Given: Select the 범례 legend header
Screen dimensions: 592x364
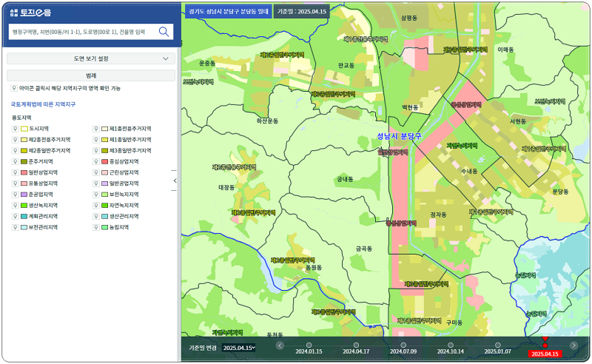Looking at the screenshot, I should pyautogui.click(x=90, y=75).
